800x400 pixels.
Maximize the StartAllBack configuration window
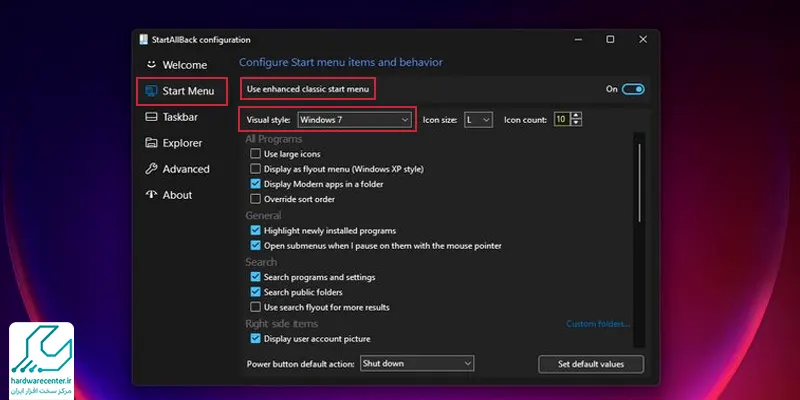click(610, 39)
